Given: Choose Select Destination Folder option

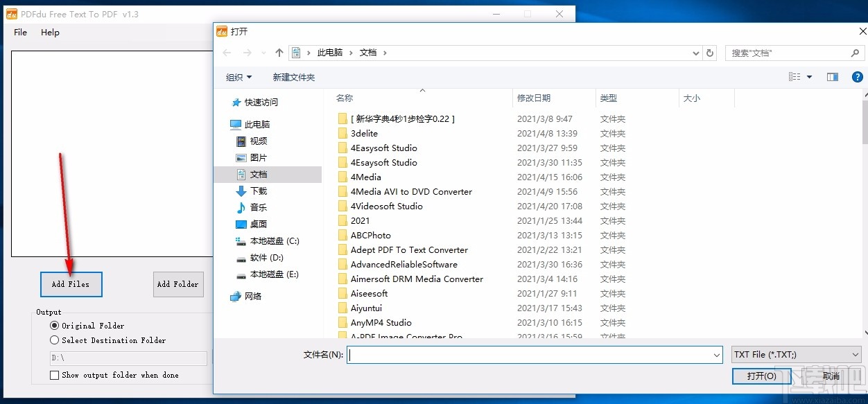Looking at the screenshot, I should pos(54,340).
